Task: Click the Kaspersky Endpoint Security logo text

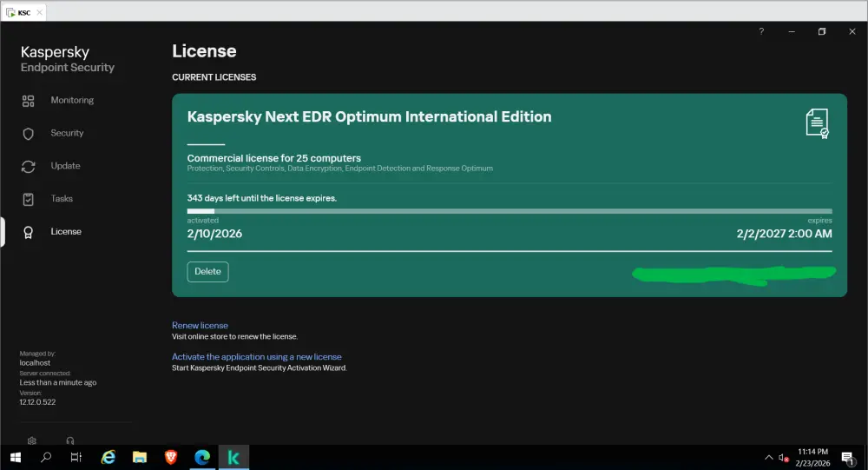Action: pyautogui.click(x=68, y=59)
